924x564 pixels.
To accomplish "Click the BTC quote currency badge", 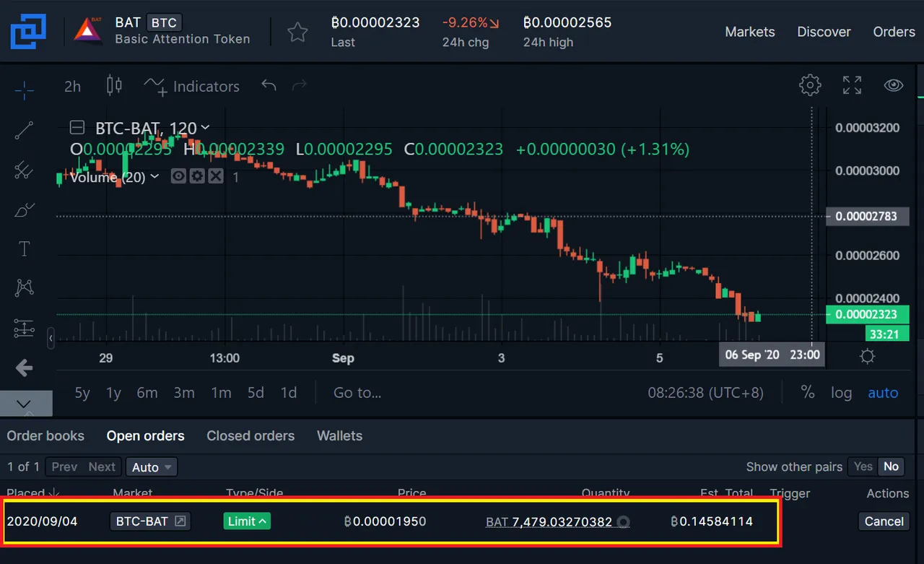I will pos(165,22).
